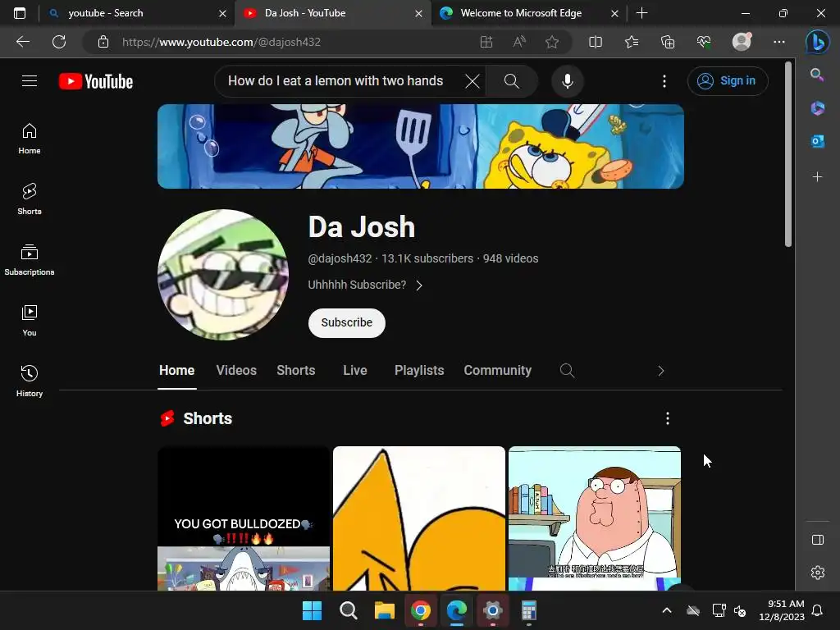
Task: Open the You section in sidebar
Action: (30, 321)
